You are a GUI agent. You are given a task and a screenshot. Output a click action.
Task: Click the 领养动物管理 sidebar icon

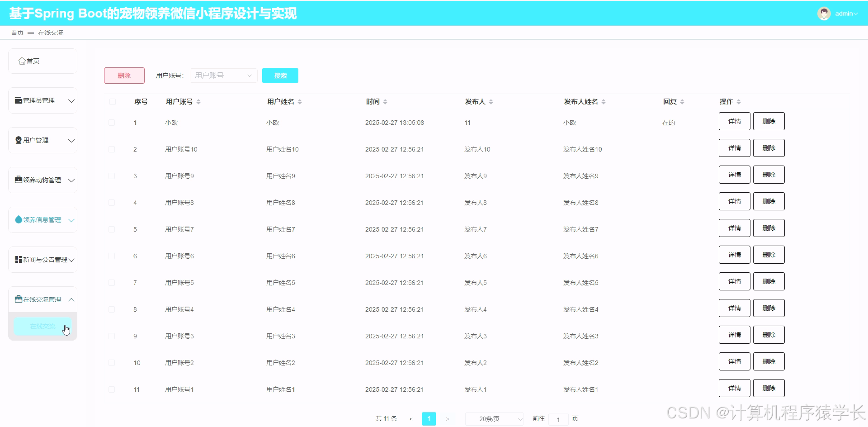click(18, 180)
